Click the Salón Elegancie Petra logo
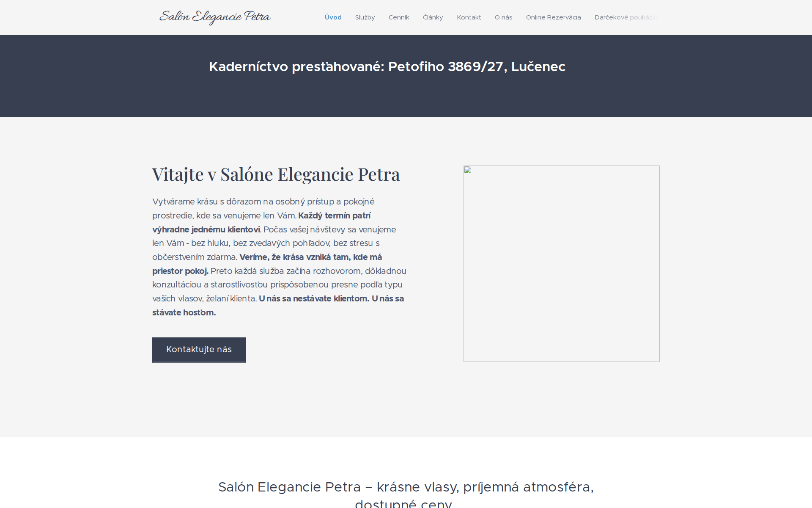Image resolution: width=812 pixels, height=508 pixels. click(215, 17)
